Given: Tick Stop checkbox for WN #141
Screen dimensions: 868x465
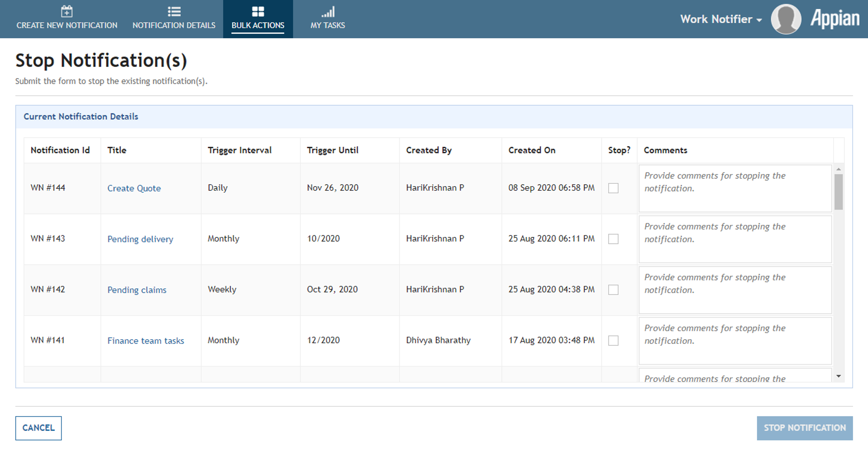Looking at the screenshot, I should [x=613, y=341].
